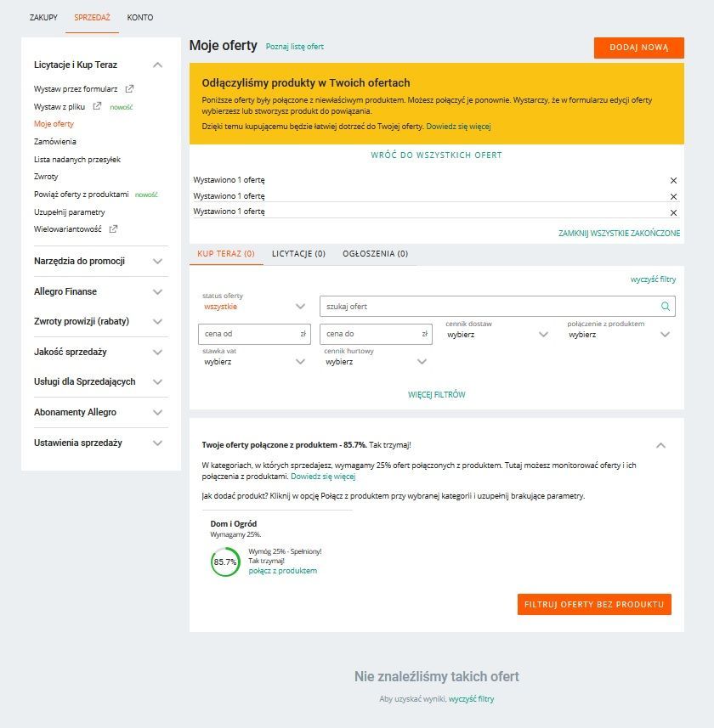Collapse the Licytacje i Kup Teraz section
Image resolution: width=714 pixels, height=728 pixels.
click(x=157, y=65)
